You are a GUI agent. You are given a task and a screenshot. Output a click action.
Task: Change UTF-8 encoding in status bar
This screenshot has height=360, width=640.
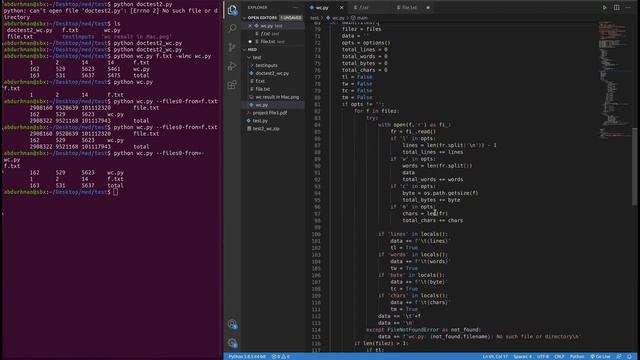tap(543, 357)
